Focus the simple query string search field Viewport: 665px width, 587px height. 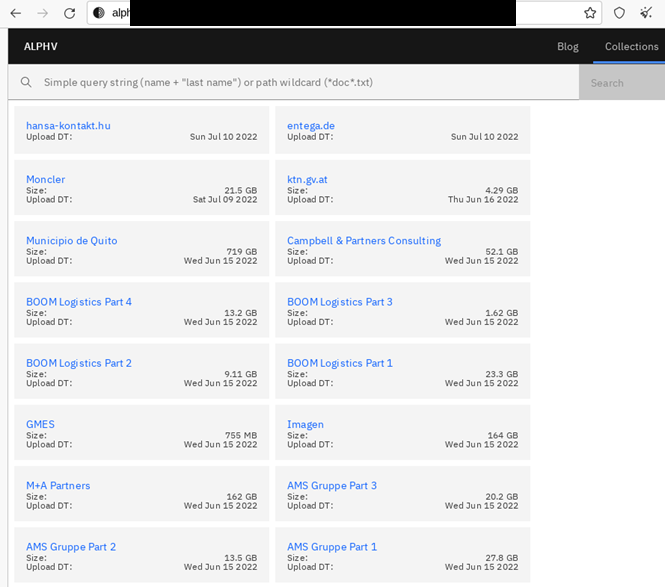point(300,83)
